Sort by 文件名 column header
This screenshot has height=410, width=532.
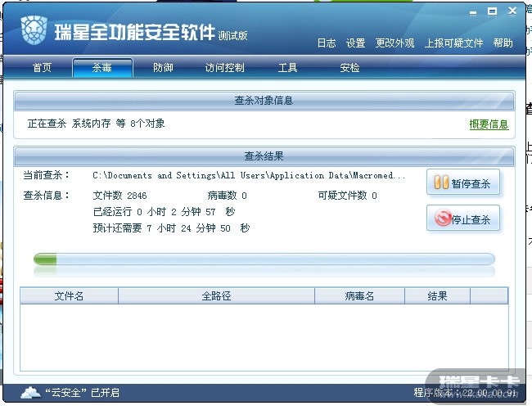point(70,296)
